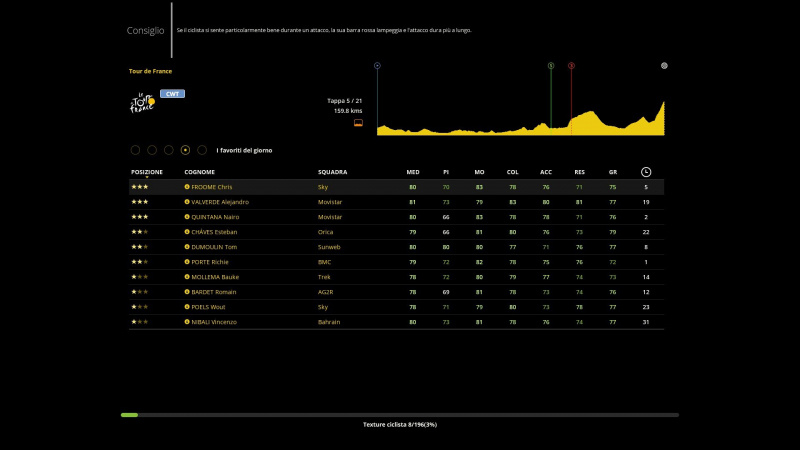The width and height of the screenshot is (800, 450).
Task: Click the star rating of NIBALI Vincenzo
Action: (140, 322)
